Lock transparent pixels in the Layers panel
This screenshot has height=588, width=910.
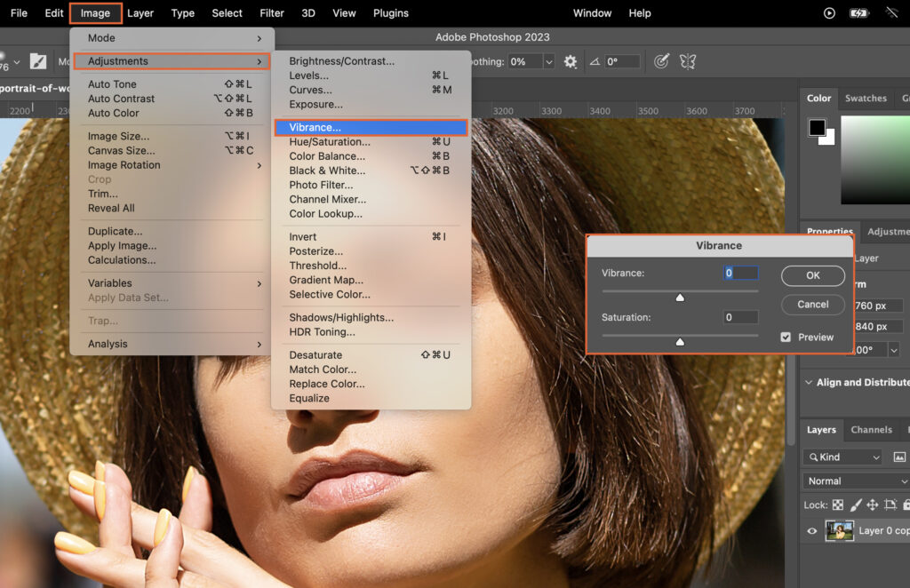(x=838, y=505)
